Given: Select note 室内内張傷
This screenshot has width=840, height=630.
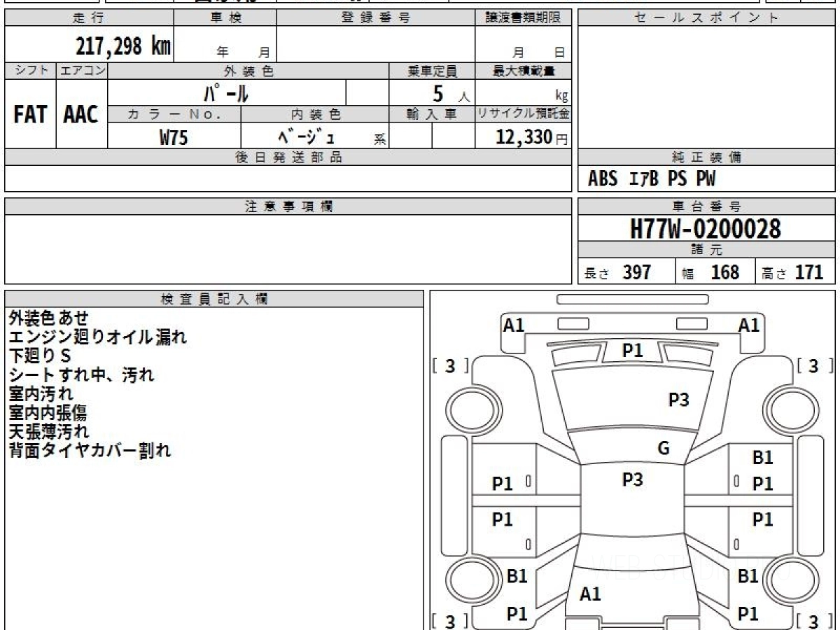Looking at the screenshot, I should coord(48,413).
